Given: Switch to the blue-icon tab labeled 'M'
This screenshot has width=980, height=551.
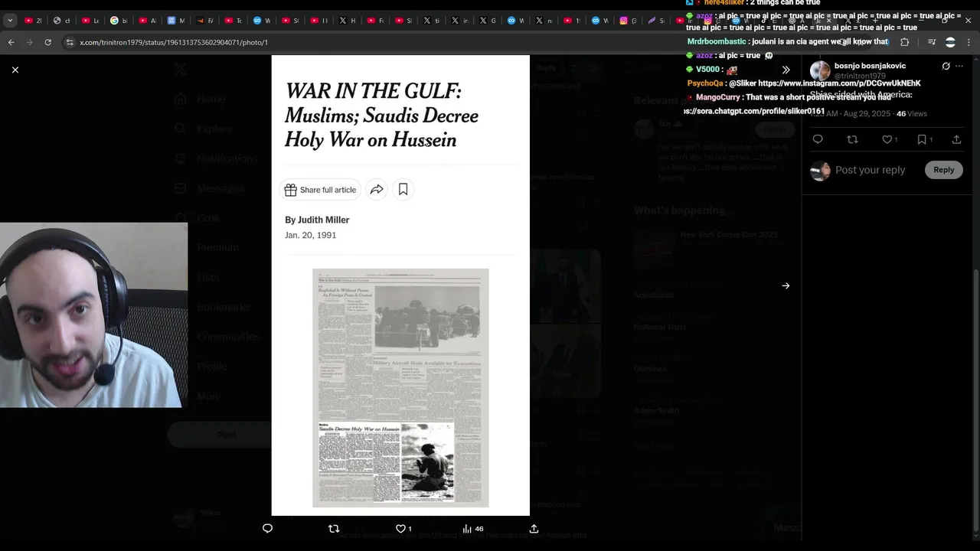Looking at the screenshot, I should [176, 21].
